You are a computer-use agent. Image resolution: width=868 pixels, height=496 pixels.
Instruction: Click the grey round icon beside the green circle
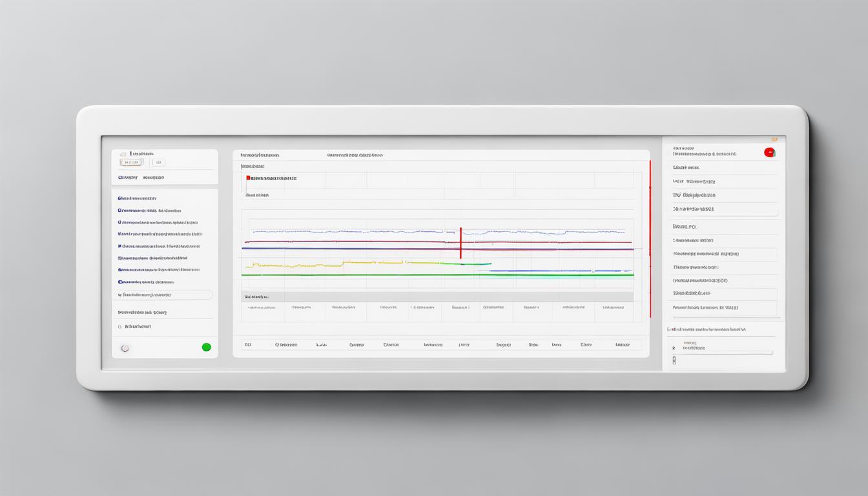(x=125, y=348)
